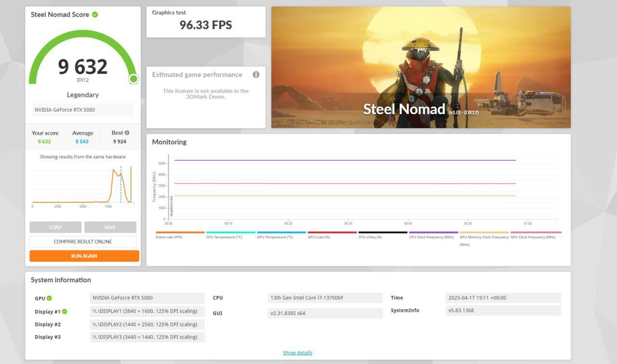Select the Intel Core i7-13700KF CPU value

[x=325, y=298]
